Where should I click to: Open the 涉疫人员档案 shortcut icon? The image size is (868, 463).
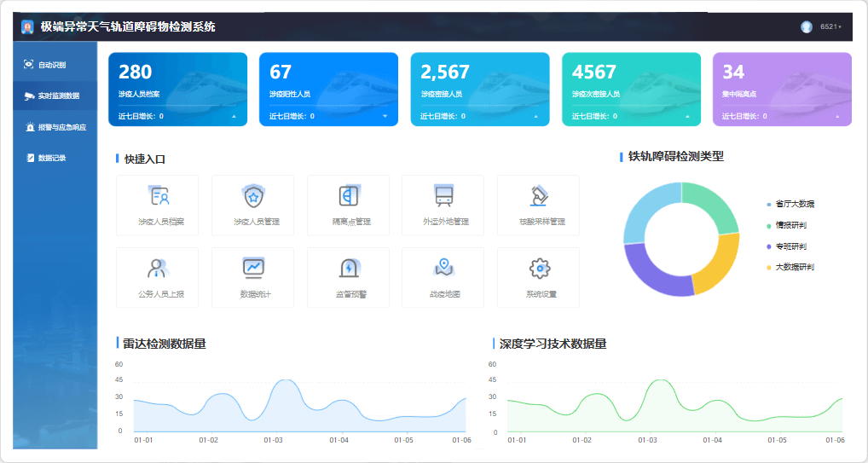click(159, 196)
